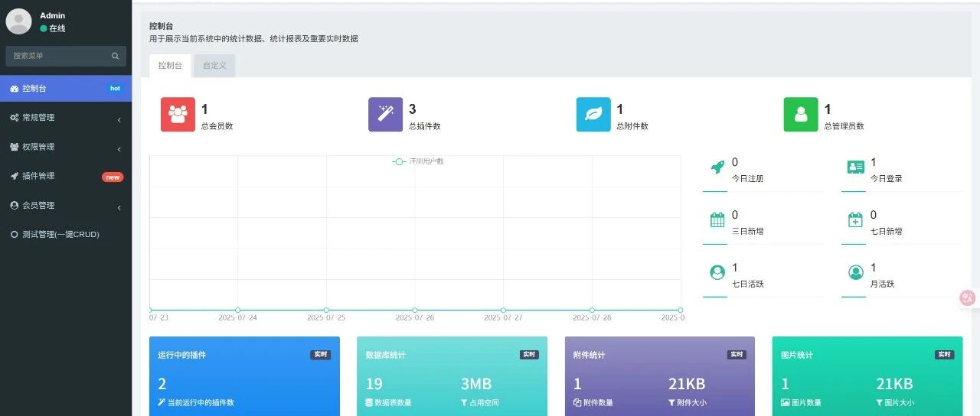Click the 3MB 占用空间 value
This screenshot has width=980, height=416.
click(476, 384)
